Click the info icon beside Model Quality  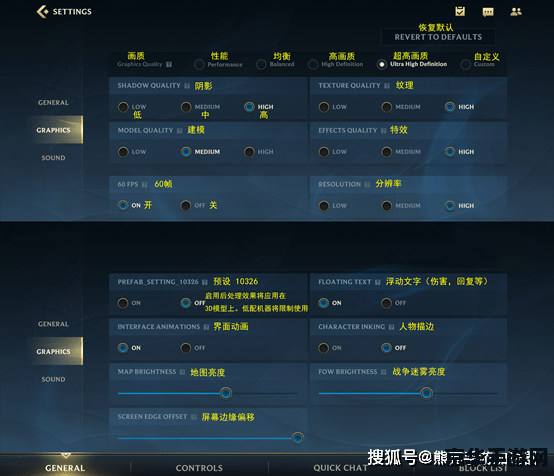point(179,131)
